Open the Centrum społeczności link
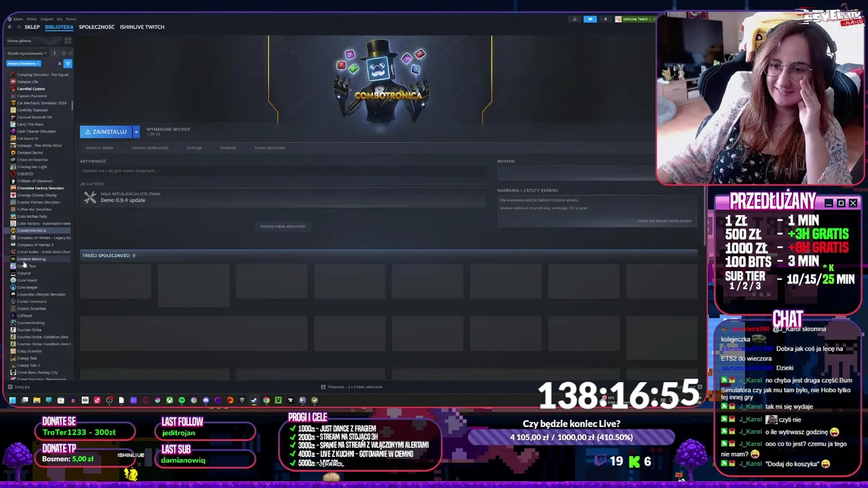Screen dimensions: 868x488 click(x=150, y=148)
